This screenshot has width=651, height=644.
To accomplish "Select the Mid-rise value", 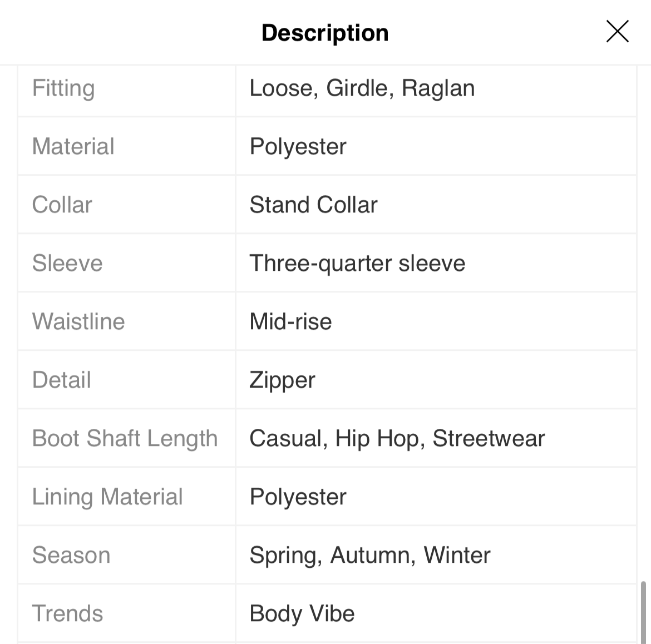I will pyautogui.click(x=290, y=321).
